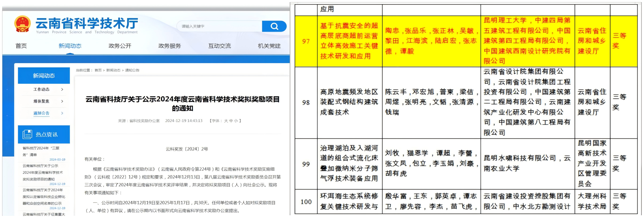644x218 pixels.
Task: Open hot news about 科学技术奖拟奖励项目的通知
Action: (43, 173)
